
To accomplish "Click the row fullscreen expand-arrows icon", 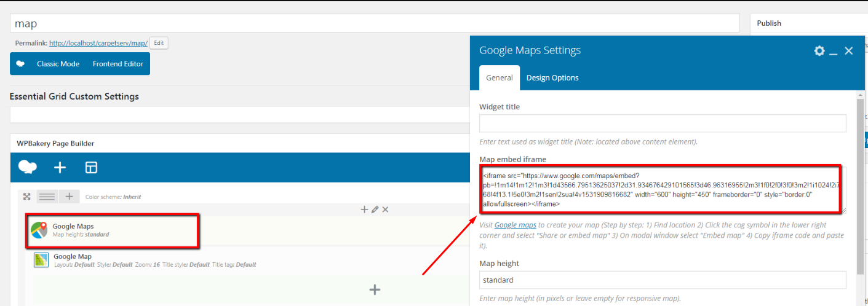I will 26,197.
